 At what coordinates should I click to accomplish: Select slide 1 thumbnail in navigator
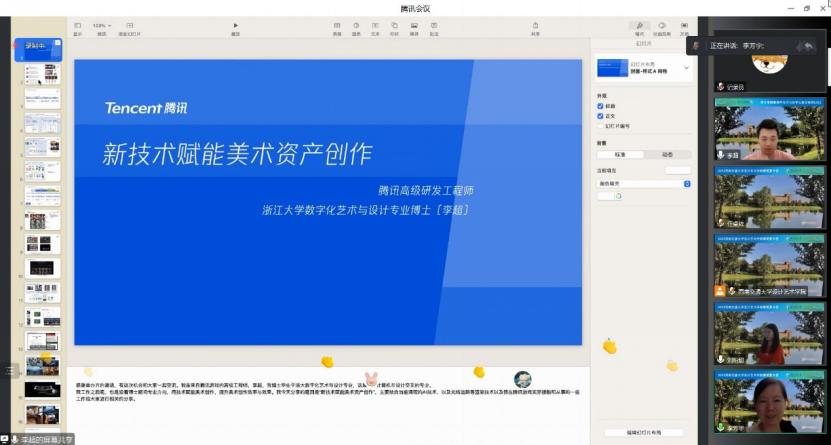click(38, 50)
